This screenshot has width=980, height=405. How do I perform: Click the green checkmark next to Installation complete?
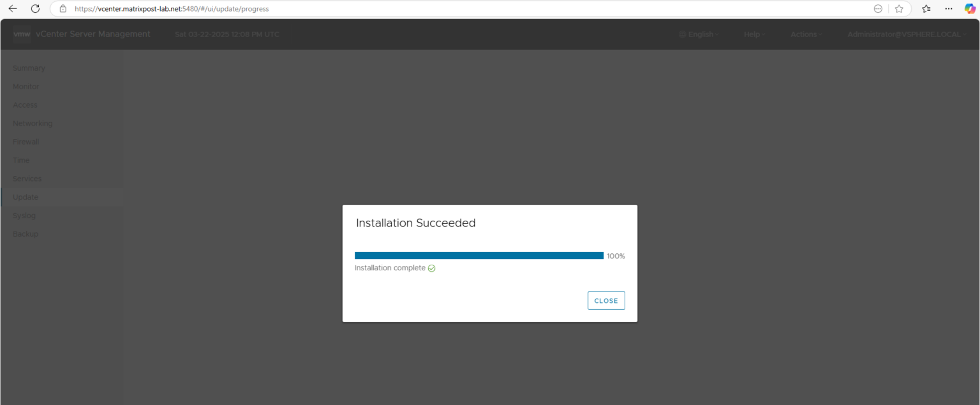pos(431,268)
